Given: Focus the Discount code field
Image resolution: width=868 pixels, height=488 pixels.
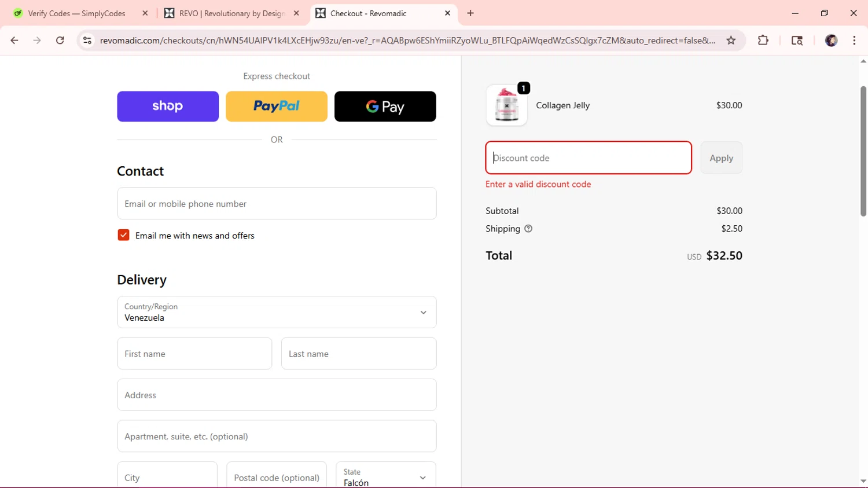Looking at the screenshot, I should (589, 157).
